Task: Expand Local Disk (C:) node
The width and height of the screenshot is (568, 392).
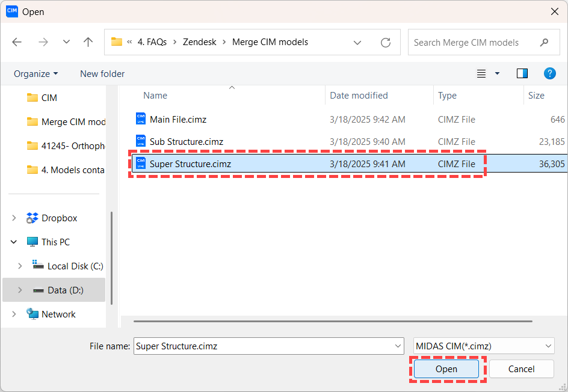Action: (x=20, y=266)
